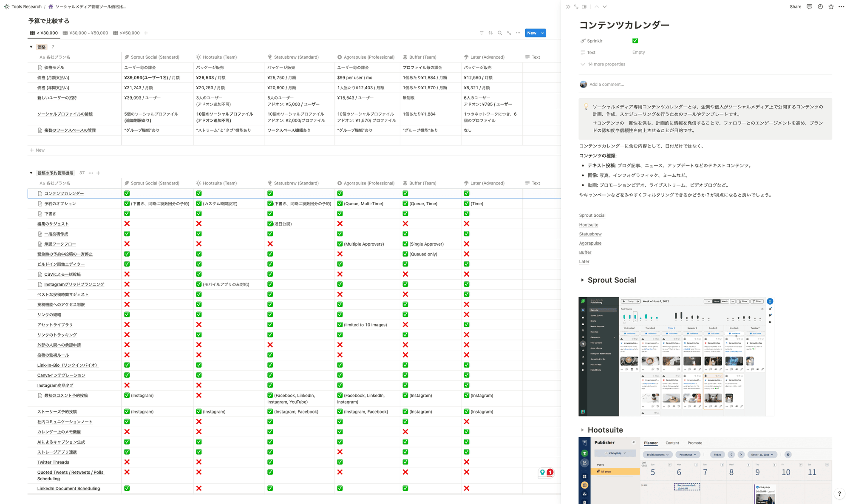
Task: Toggle the 下書き checkbox in Hootsuite column
Action: pos(198,214)
